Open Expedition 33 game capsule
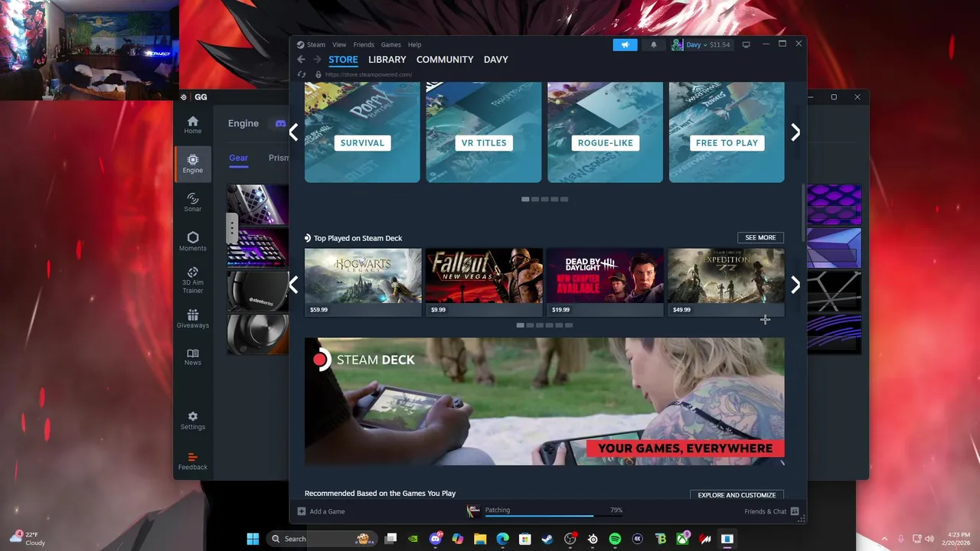Screen dimensions: 980x551 click(726, 282)
